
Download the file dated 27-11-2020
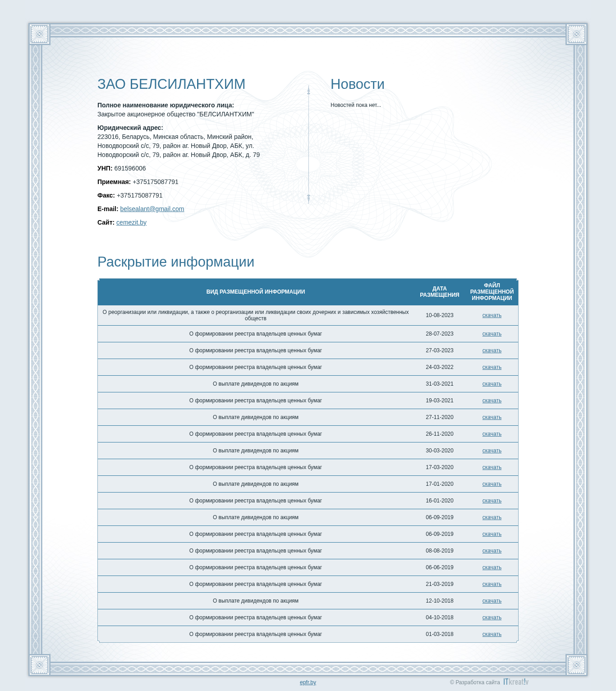coord(492,417)
